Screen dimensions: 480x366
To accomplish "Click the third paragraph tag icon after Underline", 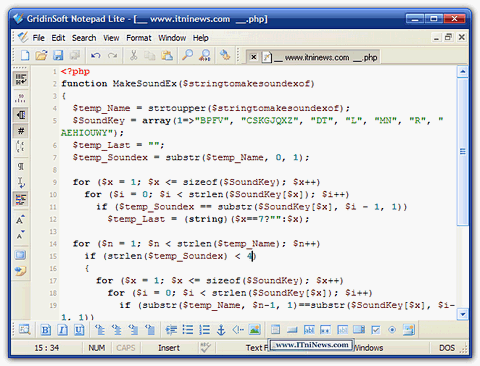I will click(x=133, y=330).
